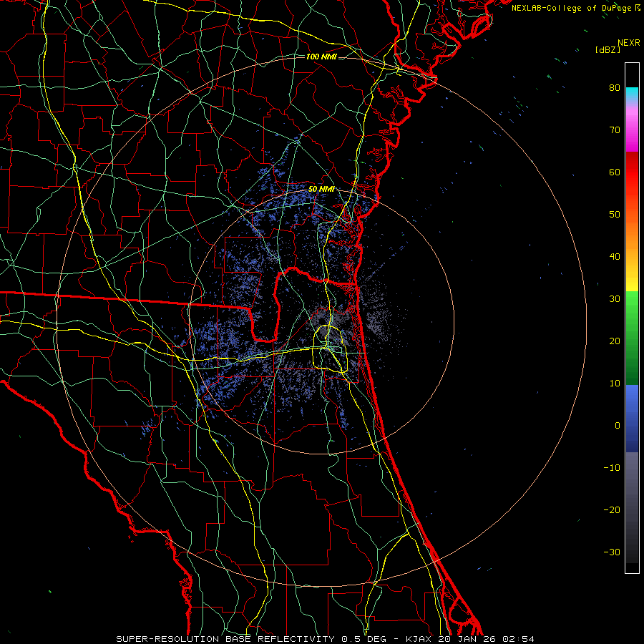Screen dimensions: 644x644
Task: Click the 0 value on the dBZ scale
Action: [x=618, y=426]
